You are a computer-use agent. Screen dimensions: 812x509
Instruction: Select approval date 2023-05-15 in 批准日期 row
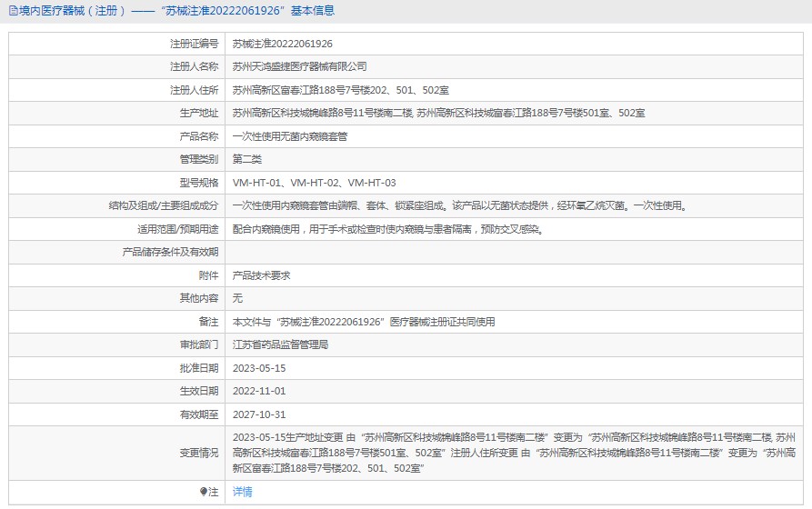click(259, 368)
